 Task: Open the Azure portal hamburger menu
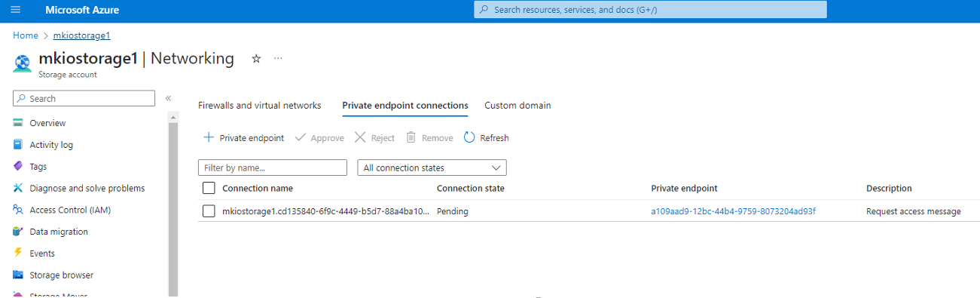point(16,10)
